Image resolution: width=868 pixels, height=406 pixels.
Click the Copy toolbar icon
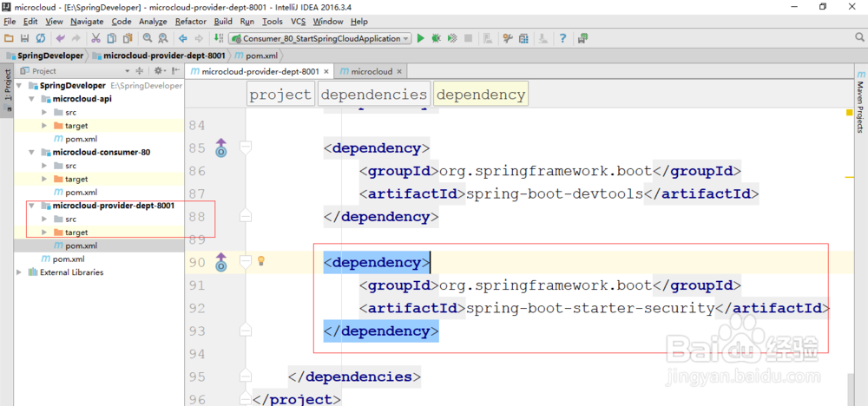pyautogui.click(x=112, y=38)
